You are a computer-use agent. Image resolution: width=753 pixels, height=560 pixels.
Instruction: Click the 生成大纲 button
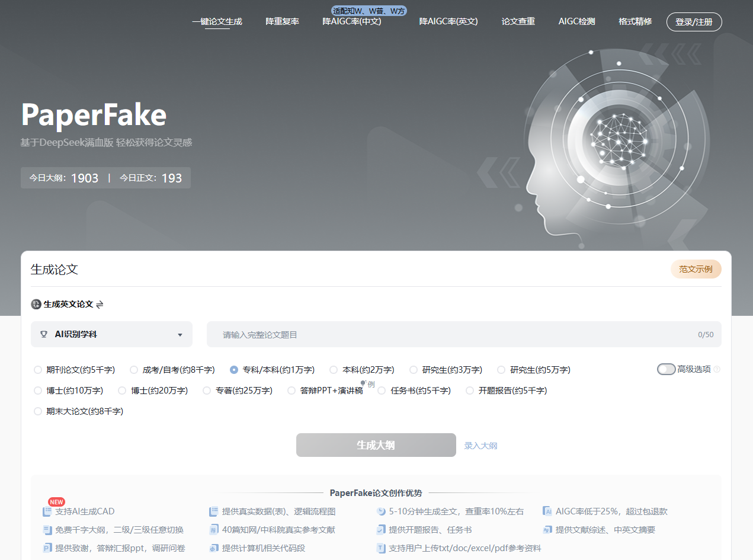coord(376,444)
